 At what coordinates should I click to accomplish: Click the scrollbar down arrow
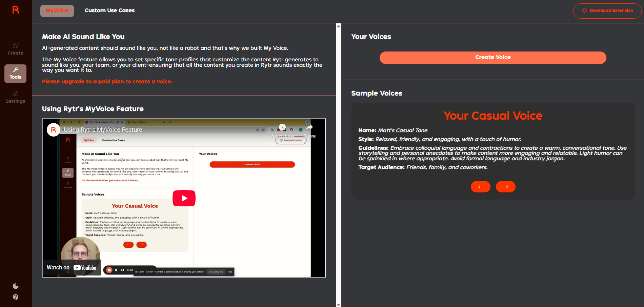point(338,304)
